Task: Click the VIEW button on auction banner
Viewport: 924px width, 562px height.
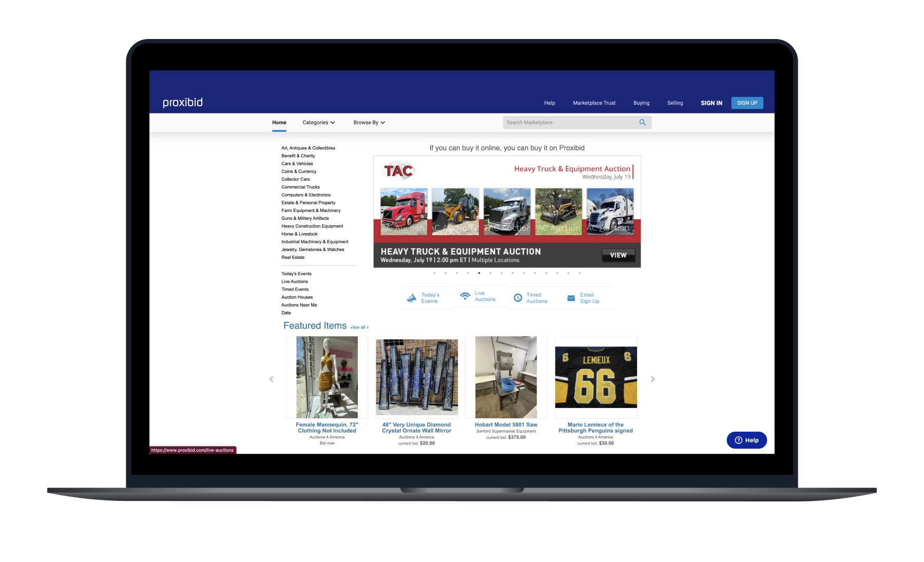Action: 618,255
